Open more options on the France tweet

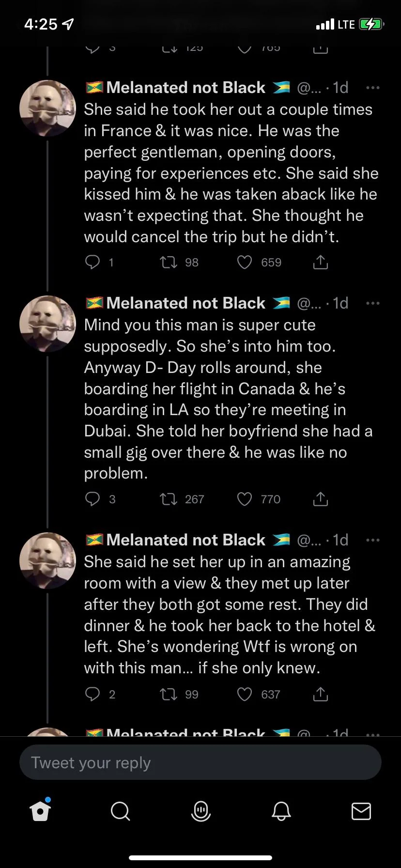pos(372,88)
